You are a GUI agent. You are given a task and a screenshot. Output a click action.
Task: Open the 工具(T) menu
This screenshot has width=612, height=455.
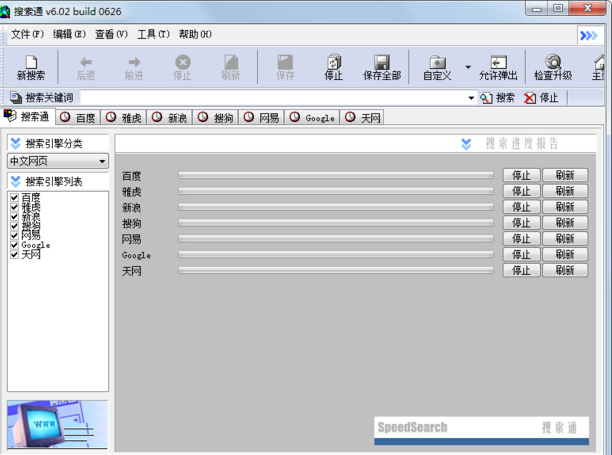point(153,34)
